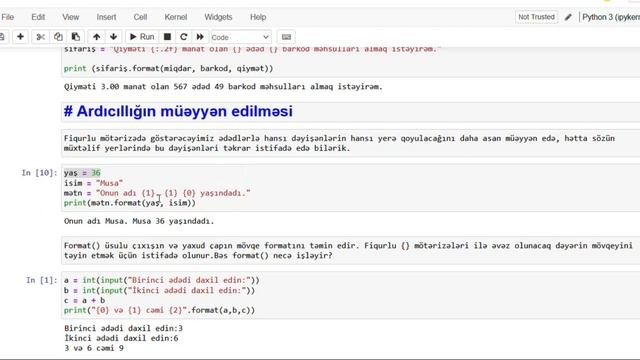Screen dimensions: 640x360
Task: Open the File menu
Action: click(x=7, y=17)
